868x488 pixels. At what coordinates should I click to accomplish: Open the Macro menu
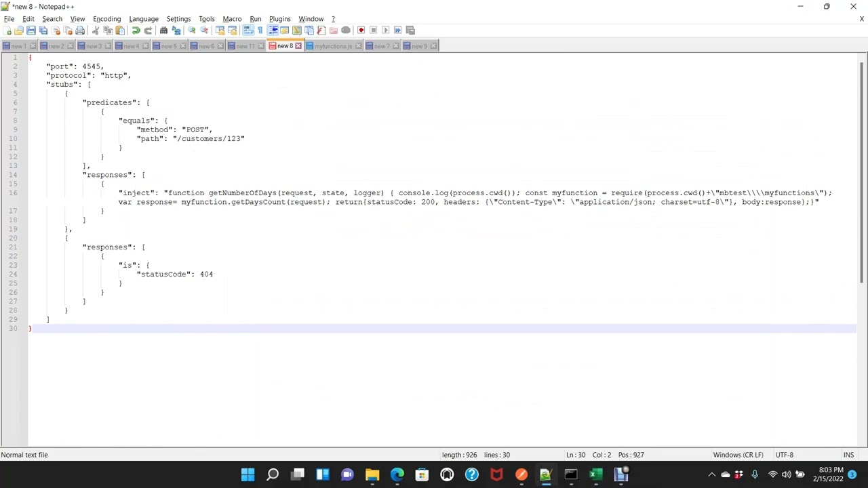coord(232,19)
